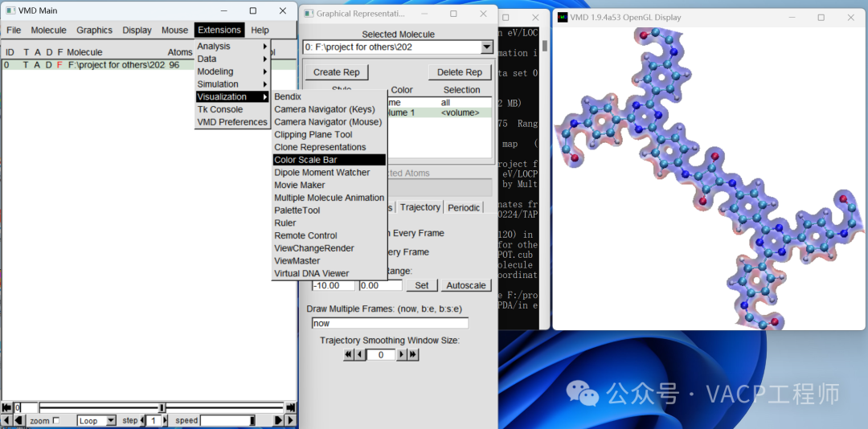Toggle the A (active) flag of molecule 0

tap(38, 65)
